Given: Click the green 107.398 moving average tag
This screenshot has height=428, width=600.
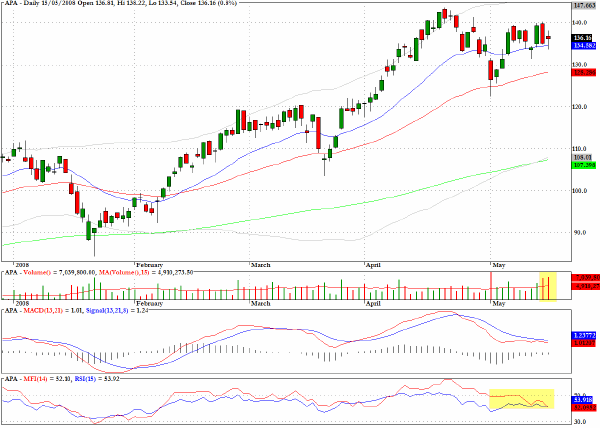Looking at the screenshot, I should coord(583,165).
